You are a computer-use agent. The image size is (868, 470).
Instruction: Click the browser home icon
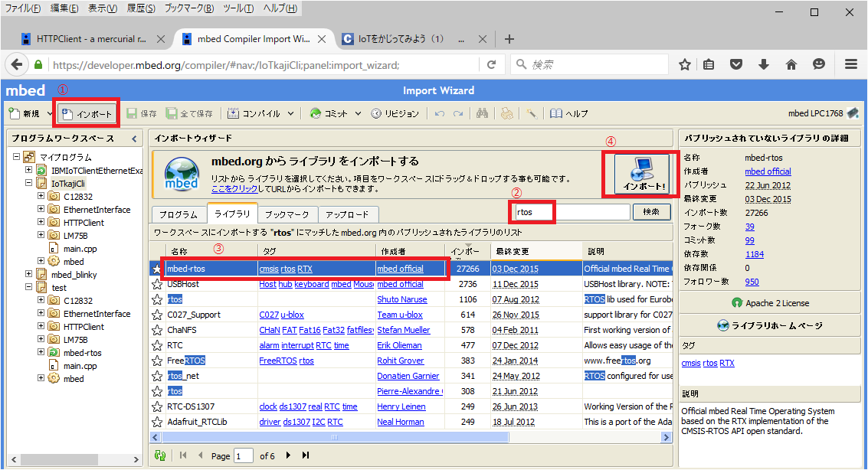coord(791,65)
